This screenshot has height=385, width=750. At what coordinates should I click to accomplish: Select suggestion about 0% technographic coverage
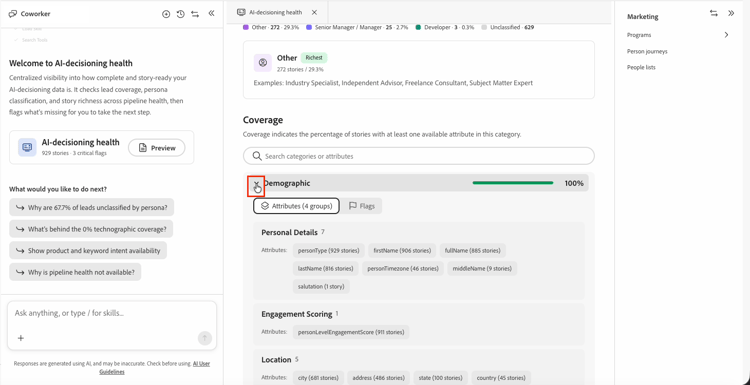coord(91,229)
